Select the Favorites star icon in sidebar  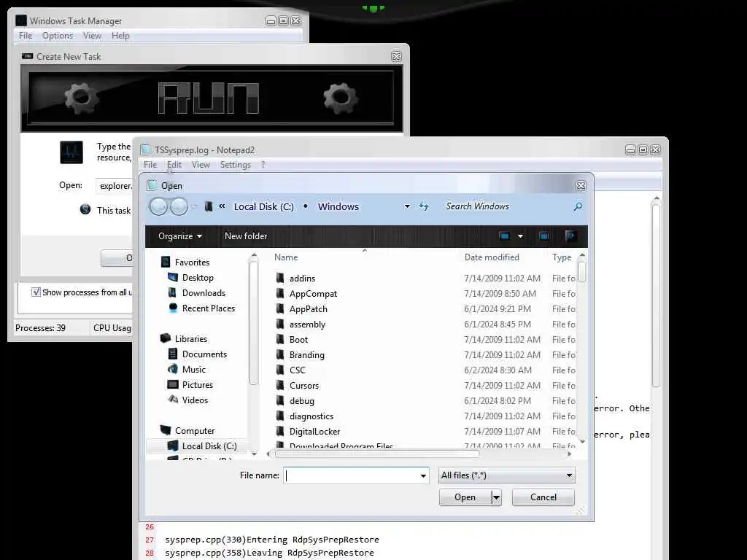pyautogui.click(x=166, y=262)
